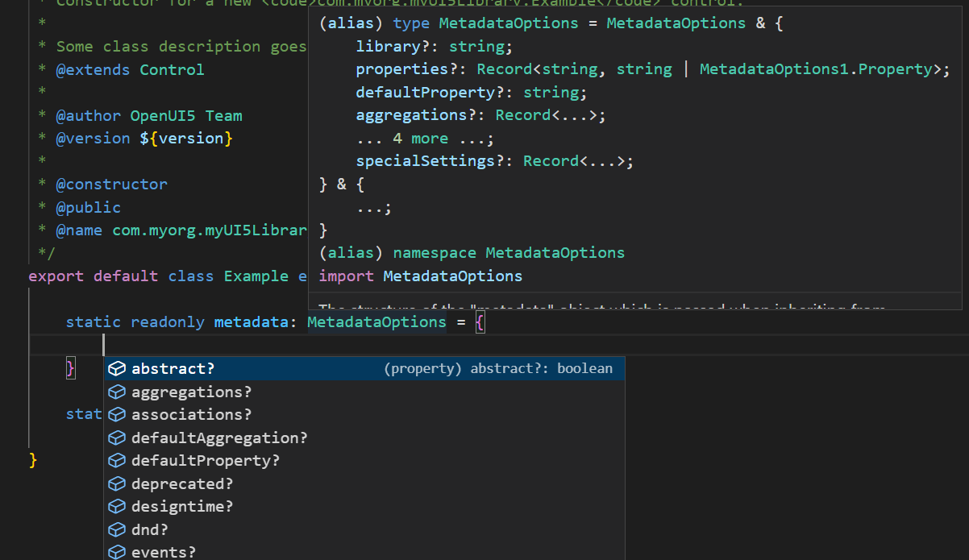
Task: Click the property icon beside aggregations?
Action: pyautogui.click(x=118, y=392)
